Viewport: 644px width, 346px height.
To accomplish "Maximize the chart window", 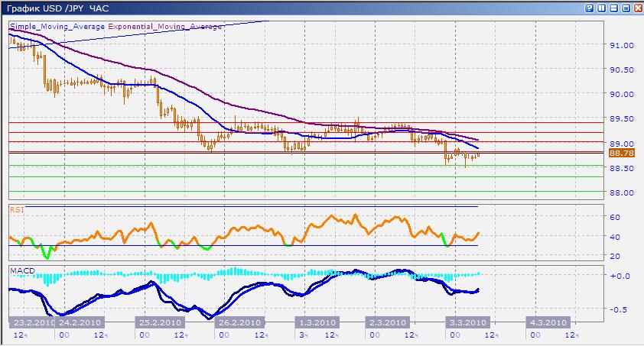I will [625, 8].
